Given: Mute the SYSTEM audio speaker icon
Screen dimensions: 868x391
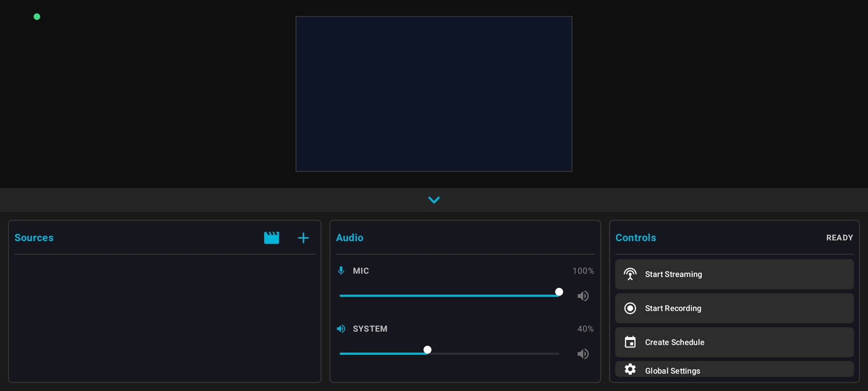Looking at the screenshot, I should click(583, 354).
